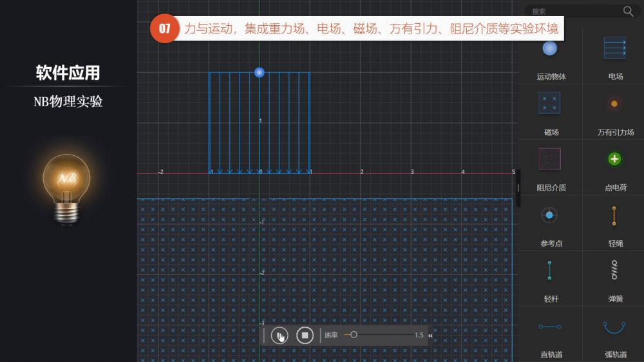This screenshot has height=362, width=644.
Task: Add a 点电荷 (point charge)
Action: click(614, 159)
